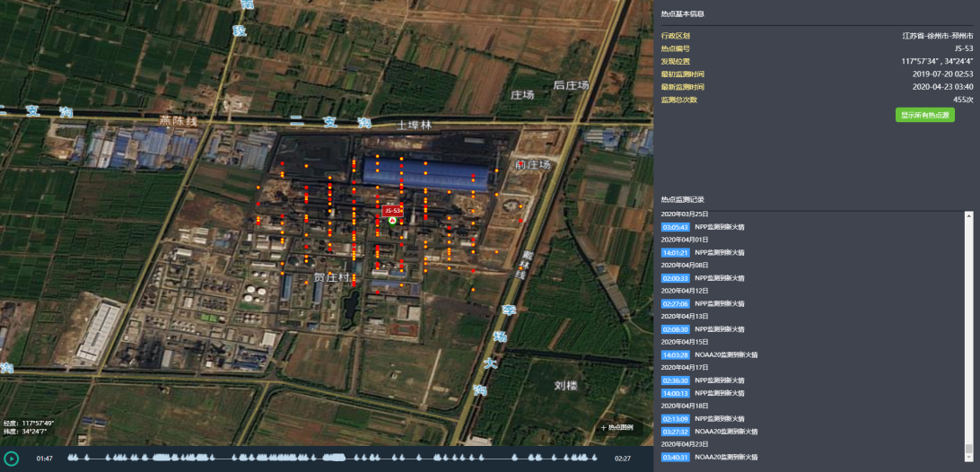980x472 pixels.
Task: Open the 03:05:43 NPP record
Action: pyautogui.click(x=675, y=227)
